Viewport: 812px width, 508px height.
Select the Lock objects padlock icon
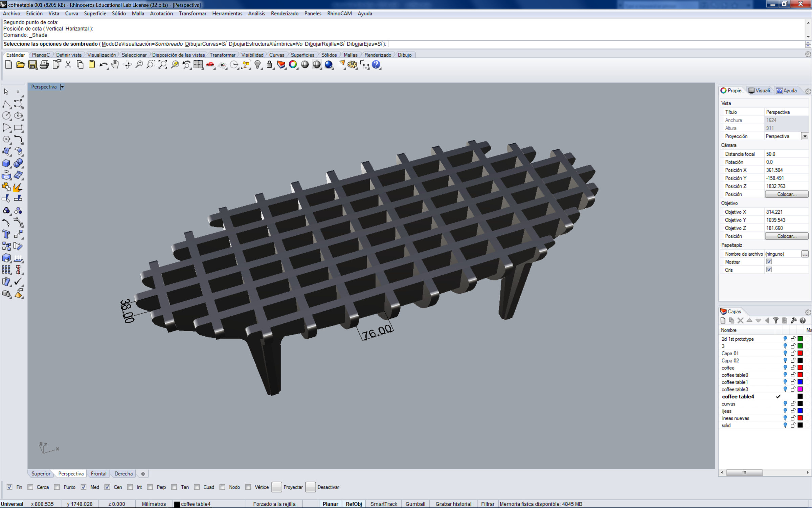click(x=269, y=64)
